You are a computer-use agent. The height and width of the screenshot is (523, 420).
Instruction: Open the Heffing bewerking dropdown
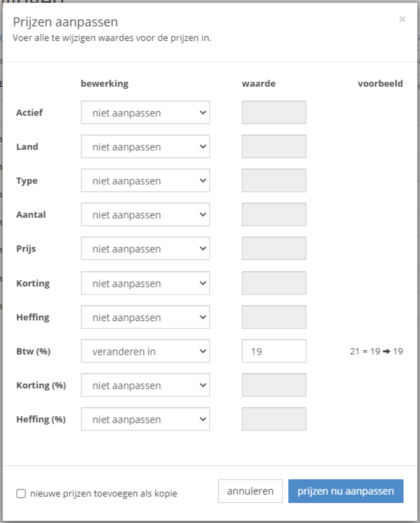click(x=146, y=317)
